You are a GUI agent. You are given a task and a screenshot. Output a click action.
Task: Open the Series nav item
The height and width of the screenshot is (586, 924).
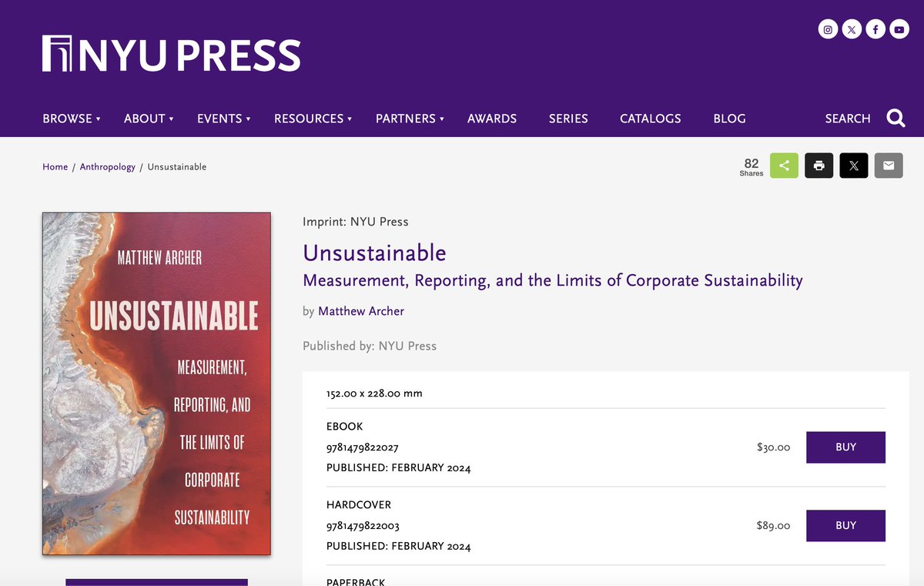[x=568, y=119]
